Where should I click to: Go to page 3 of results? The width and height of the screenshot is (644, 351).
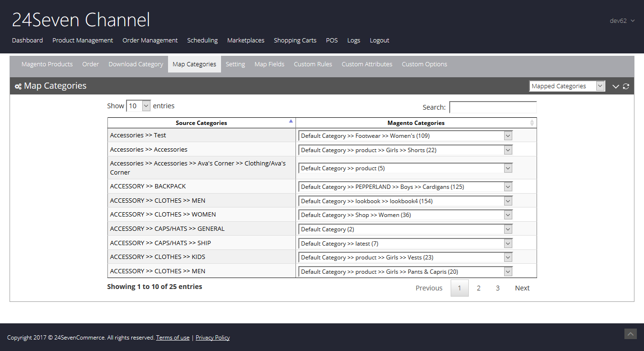[x=497, y=288]
